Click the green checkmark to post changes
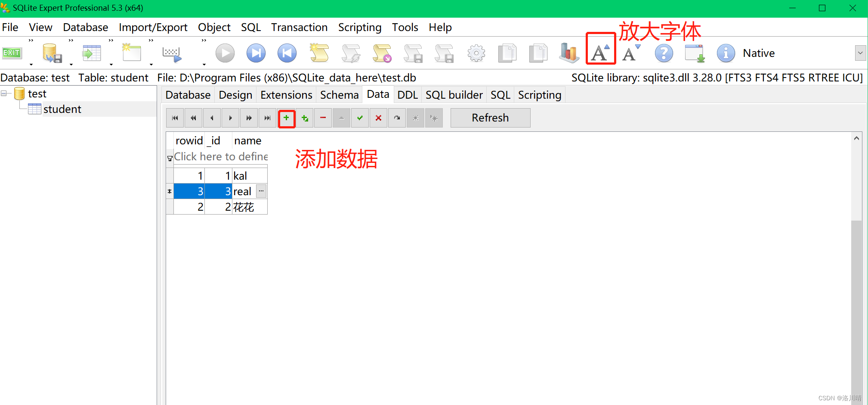 360,118
